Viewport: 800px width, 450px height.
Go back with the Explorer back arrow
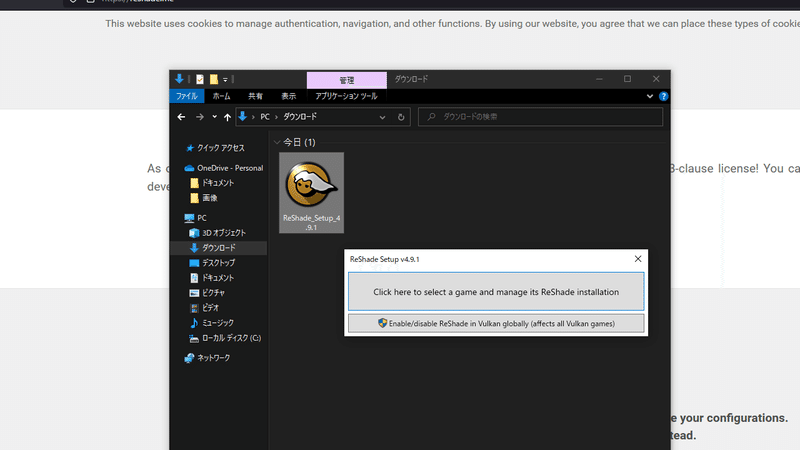point(181,117)
